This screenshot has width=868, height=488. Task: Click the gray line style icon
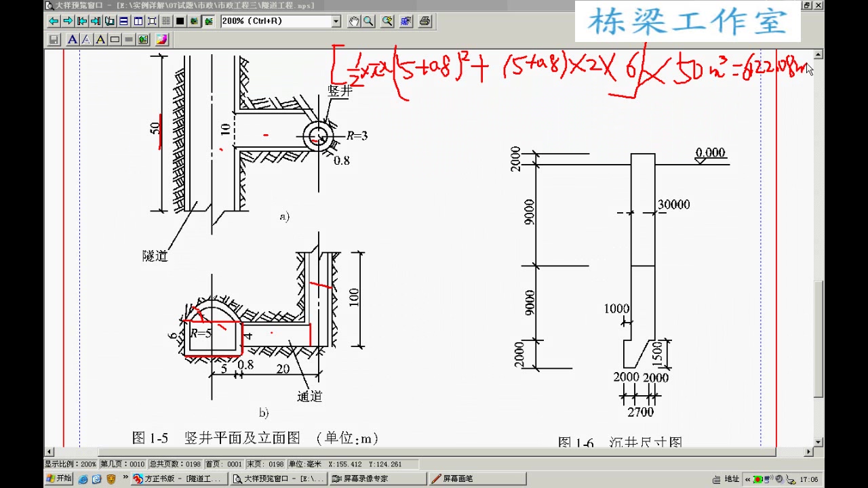click(x=129, y=39)
